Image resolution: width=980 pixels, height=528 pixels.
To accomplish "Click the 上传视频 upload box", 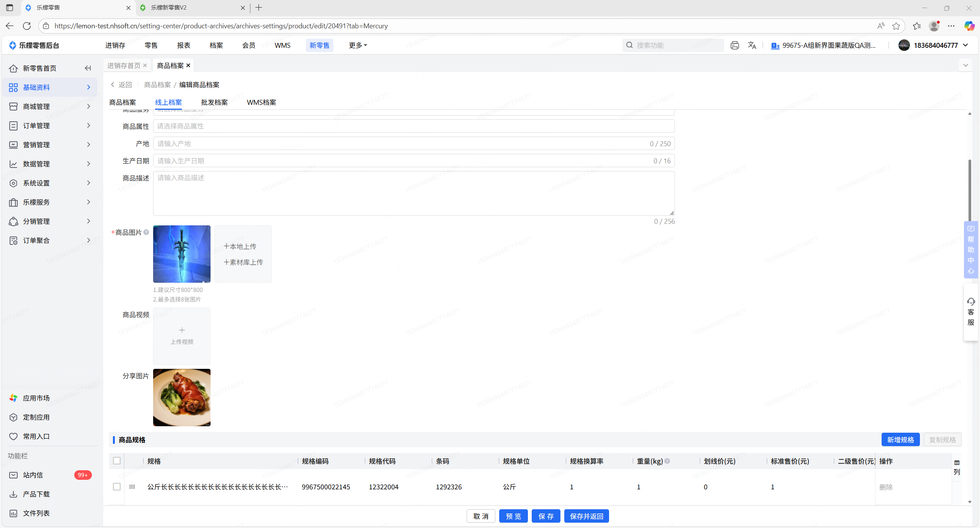I will coord(182,336).
